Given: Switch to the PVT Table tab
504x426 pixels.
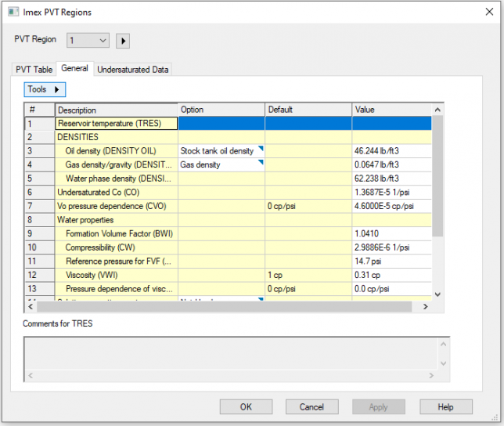Looking at the screenshot, I should tap(34, 70).
